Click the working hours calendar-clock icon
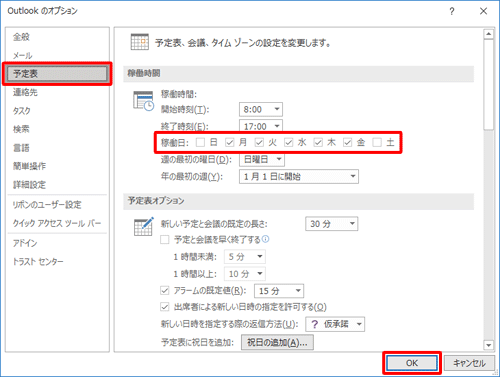The height and width of the screenshot is (377, 500). tap(144, 101)
